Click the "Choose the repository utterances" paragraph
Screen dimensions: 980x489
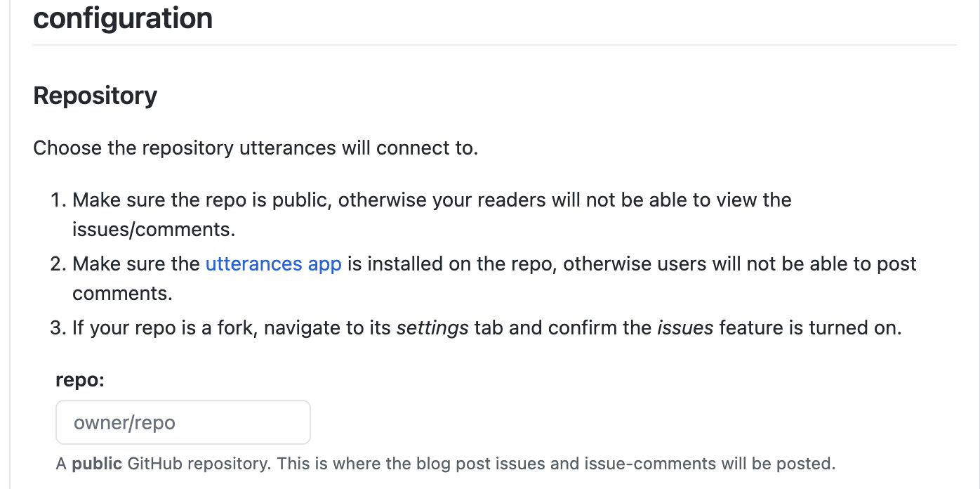[x=255, y=148]
